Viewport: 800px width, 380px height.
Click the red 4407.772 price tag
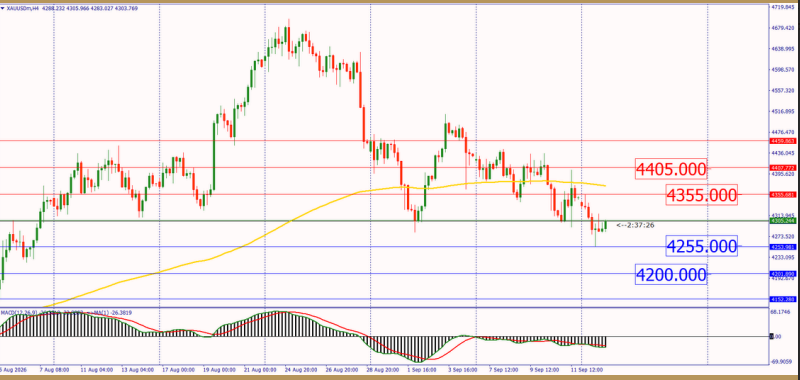click(x=783, y=167)
